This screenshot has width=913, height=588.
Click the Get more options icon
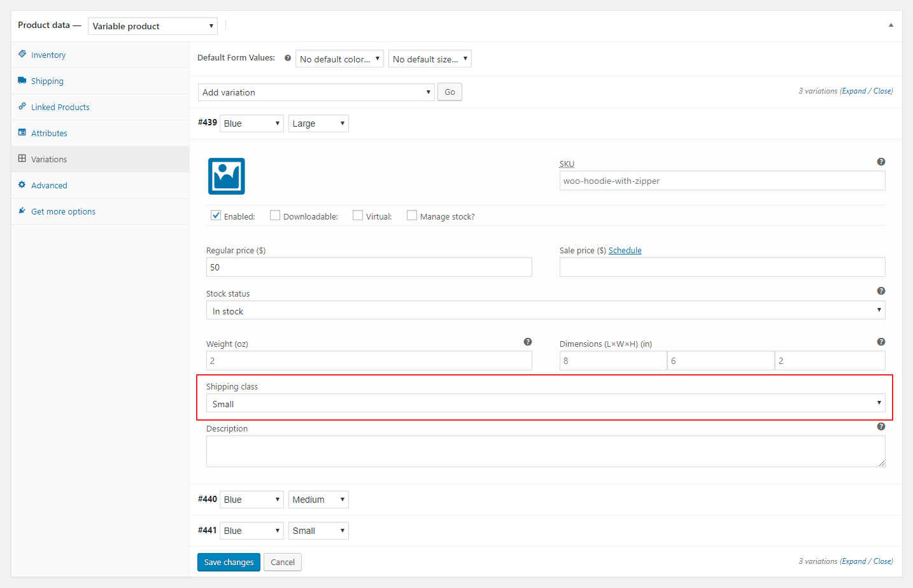[x=21, y=211]
